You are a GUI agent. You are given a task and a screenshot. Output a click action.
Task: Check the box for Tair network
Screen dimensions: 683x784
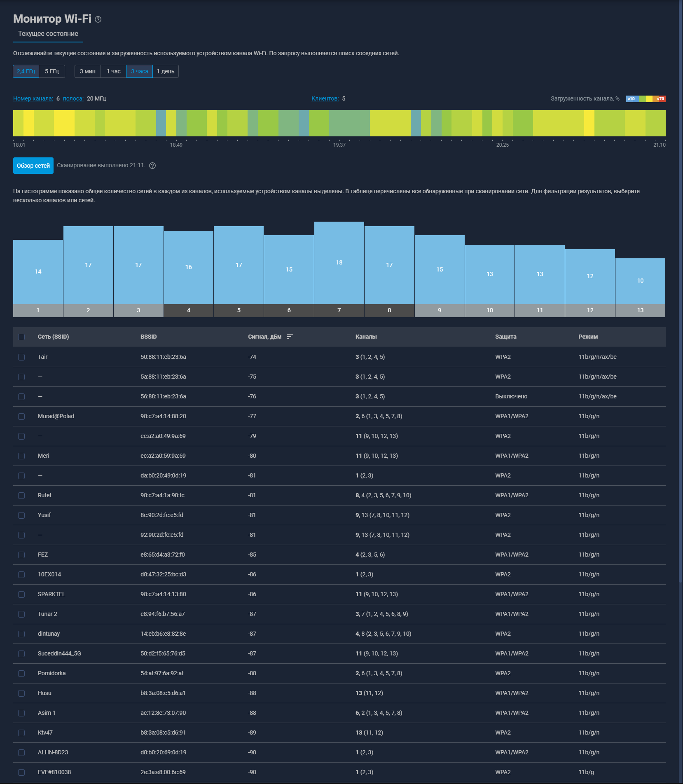21,357
